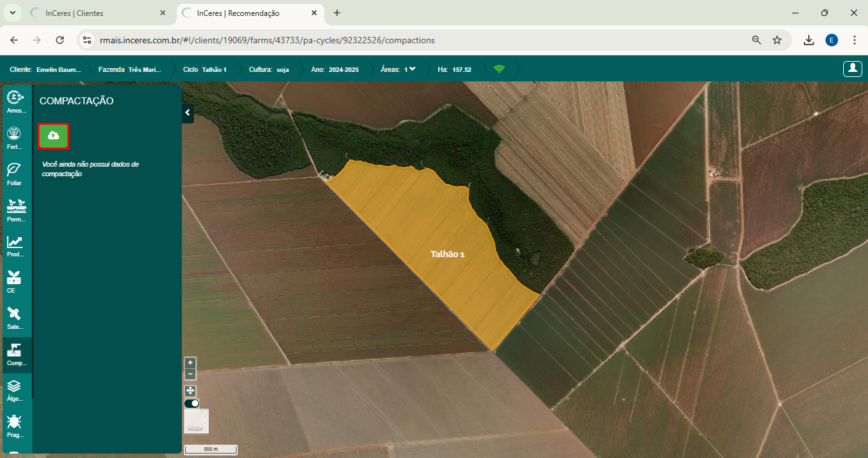Open the Amostragem sidebar module
This screenshot has width=868, height=458.
[16, 102]
